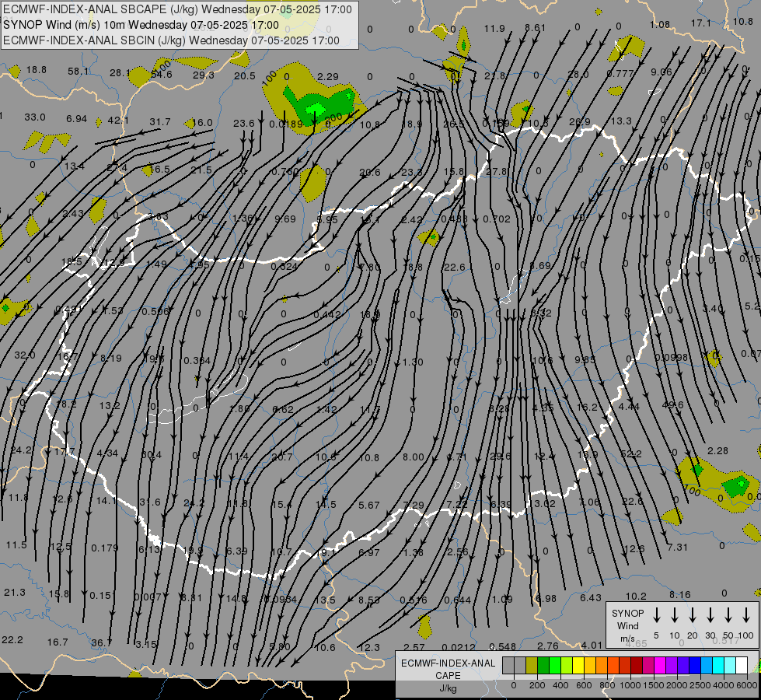Select the dark red CAPE legend swatch
The width and height of the screenshot is (761, 700).
pos(637,666)
